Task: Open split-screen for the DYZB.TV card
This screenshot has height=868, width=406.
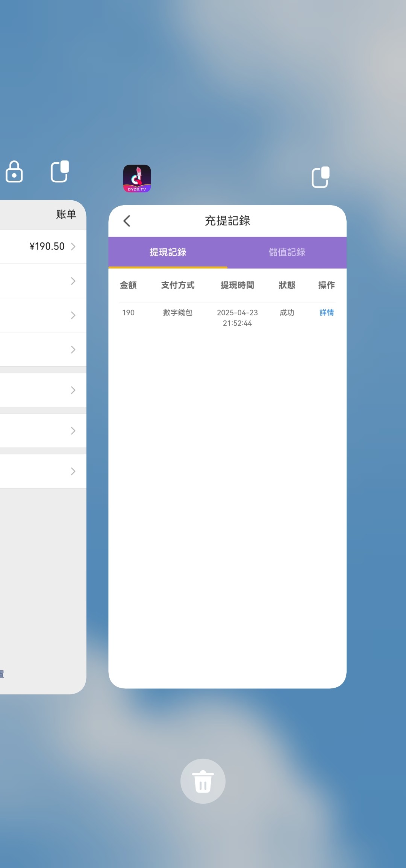Action: [x=321, y=177]
